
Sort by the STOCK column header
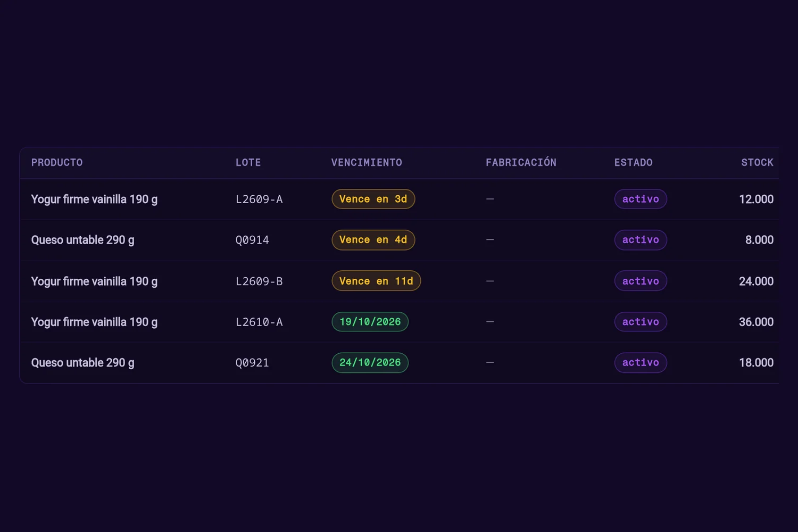tap(758, 163)
